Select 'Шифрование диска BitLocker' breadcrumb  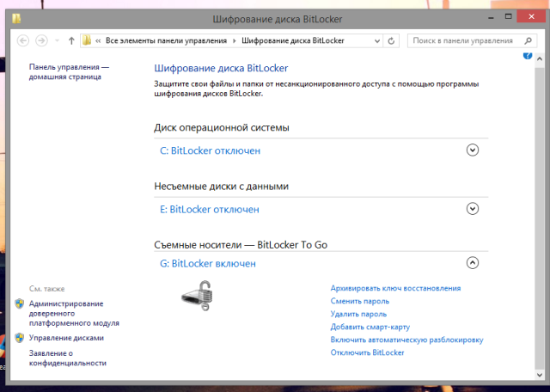click(x=293, y=40)
